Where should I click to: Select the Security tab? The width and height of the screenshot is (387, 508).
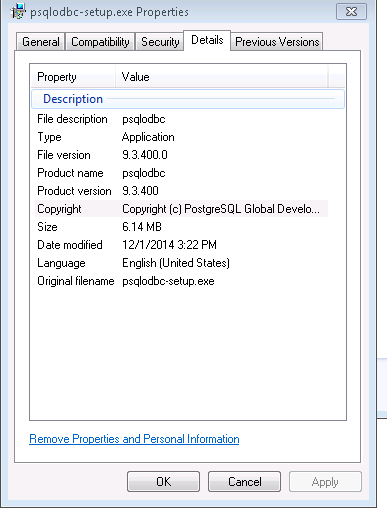pyautogui.click(x=160, y=42)
